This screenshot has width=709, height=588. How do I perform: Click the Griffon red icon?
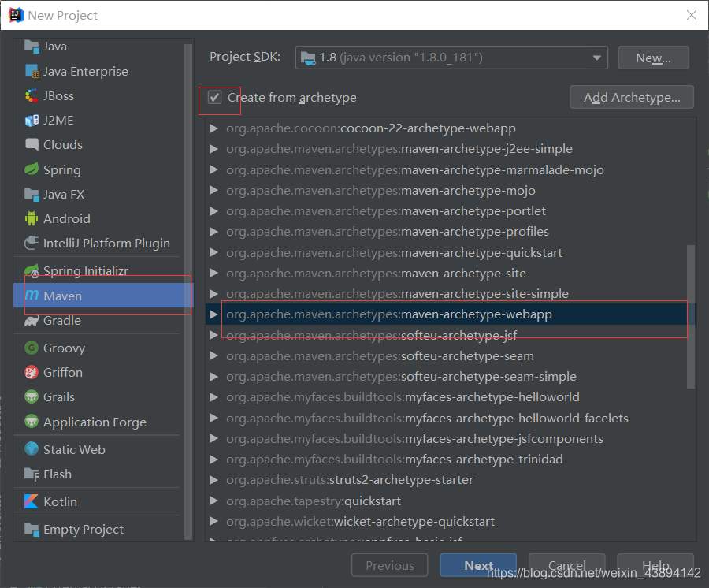[x=32, y=372]
